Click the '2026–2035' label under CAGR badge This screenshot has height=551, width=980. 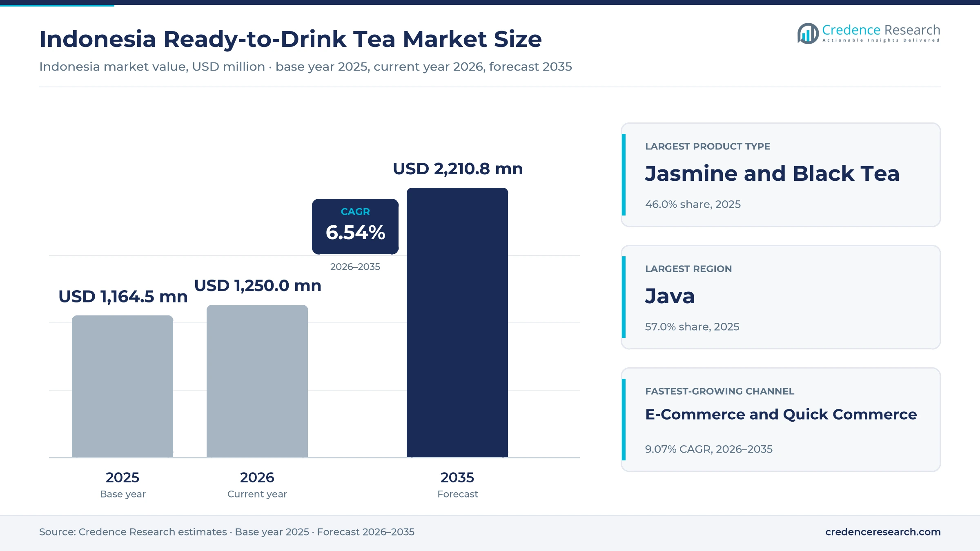(x=355, y=267)
